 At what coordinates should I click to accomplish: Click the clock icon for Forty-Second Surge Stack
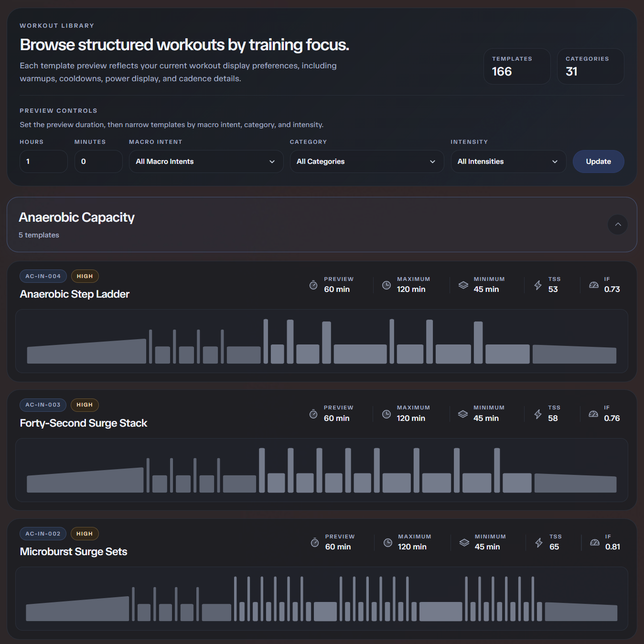pyautogui.click(x=386, y=414)
